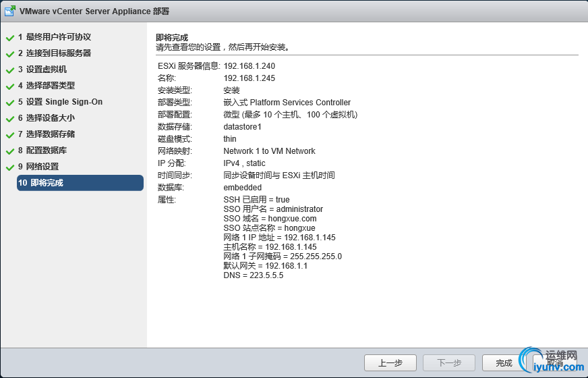588x378 pixels.
Task: Go to step 1 最终用户许可协议
Action: pyautogui.click(x=55, y=36)
